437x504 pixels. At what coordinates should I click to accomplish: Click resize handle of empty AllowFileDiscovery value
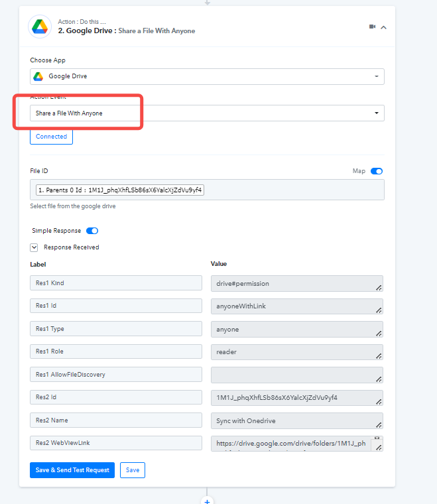(379, 379)
